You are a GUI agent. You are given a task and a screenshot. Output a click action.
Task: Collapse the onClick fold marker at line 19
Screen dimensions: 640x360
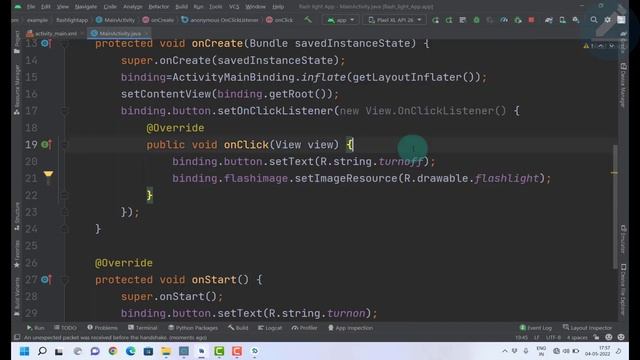coord(64,144)
